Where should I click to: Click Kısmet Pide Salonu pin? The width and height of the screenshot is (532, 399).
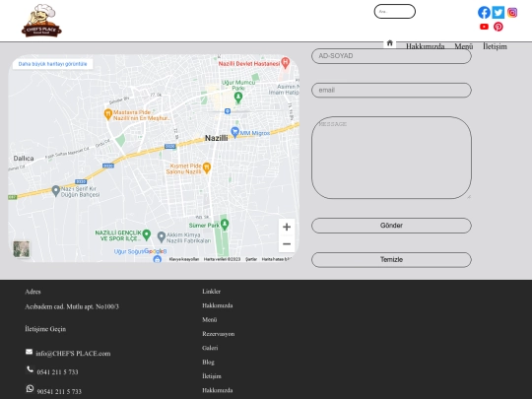click(x=207, y=167)
